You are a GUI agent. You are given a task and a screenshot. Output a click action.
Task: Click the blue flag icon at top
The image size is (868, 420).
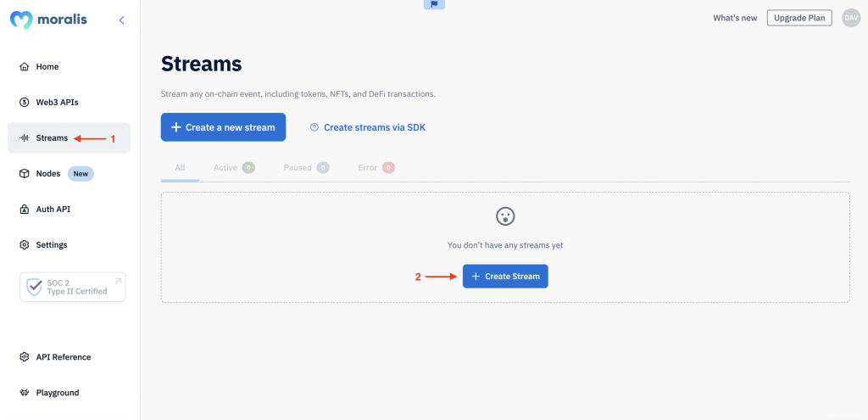[434, 4]
